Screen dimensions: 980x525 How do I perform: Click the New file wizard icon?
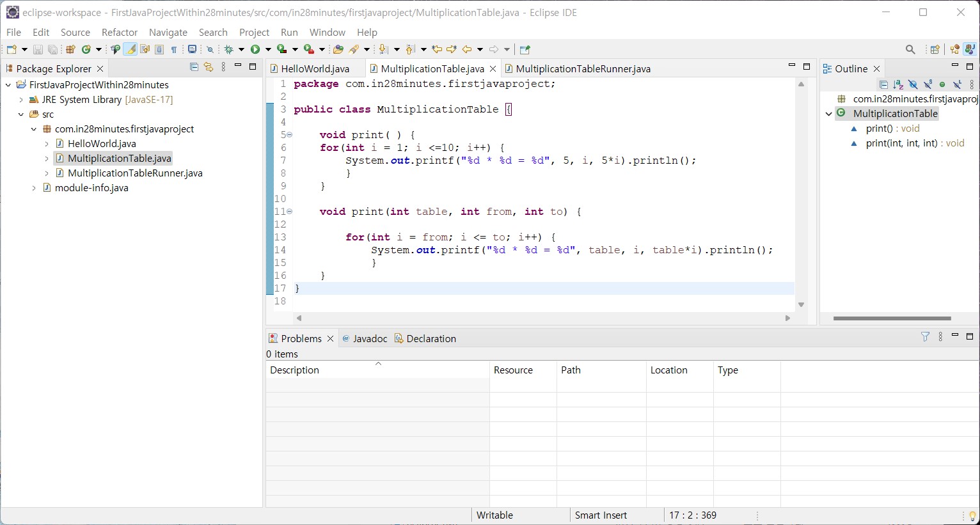(11, 49)
